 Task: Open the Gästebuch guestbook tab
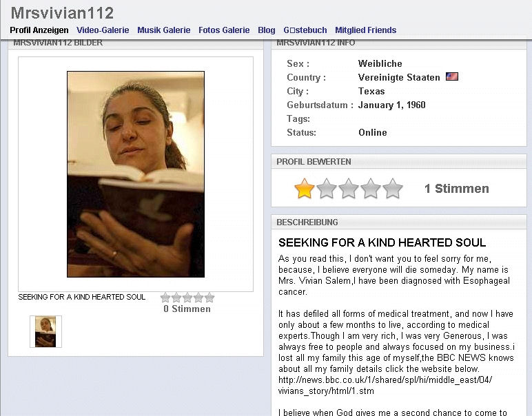(x=305, y=30)
